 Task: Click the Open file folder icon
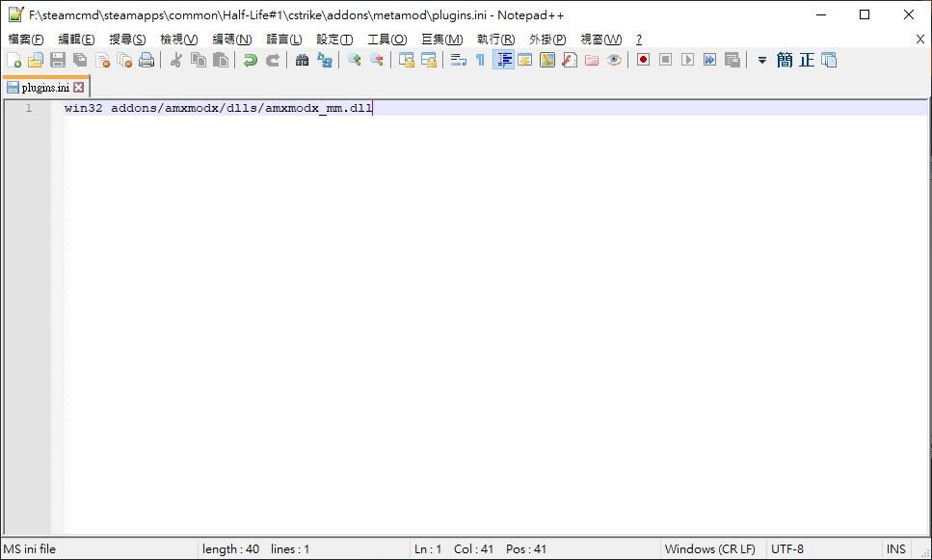coord(36,60)
